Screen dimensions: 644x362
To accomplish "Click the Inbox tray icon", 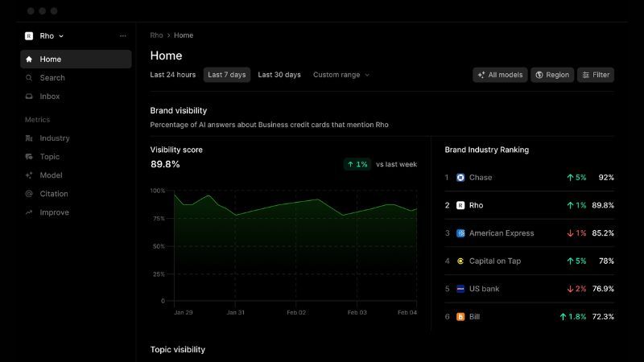I will (29, 97).
